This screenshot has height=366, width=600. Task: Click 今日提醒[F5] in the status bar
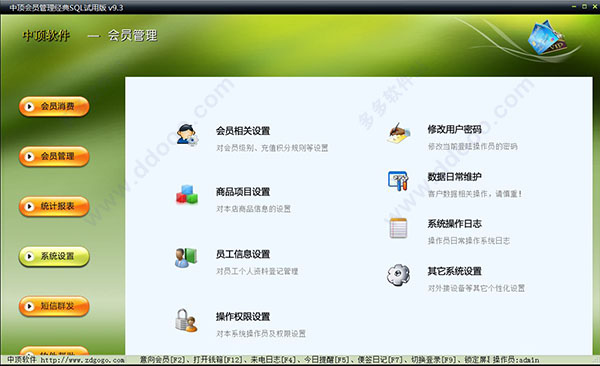tap(327, 360)
